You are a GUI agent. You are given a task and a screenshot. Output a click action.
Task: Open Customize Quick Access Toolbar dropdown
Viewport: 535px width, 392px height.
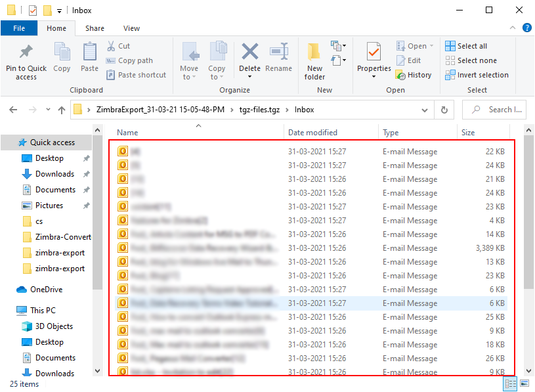coord(59,11)
